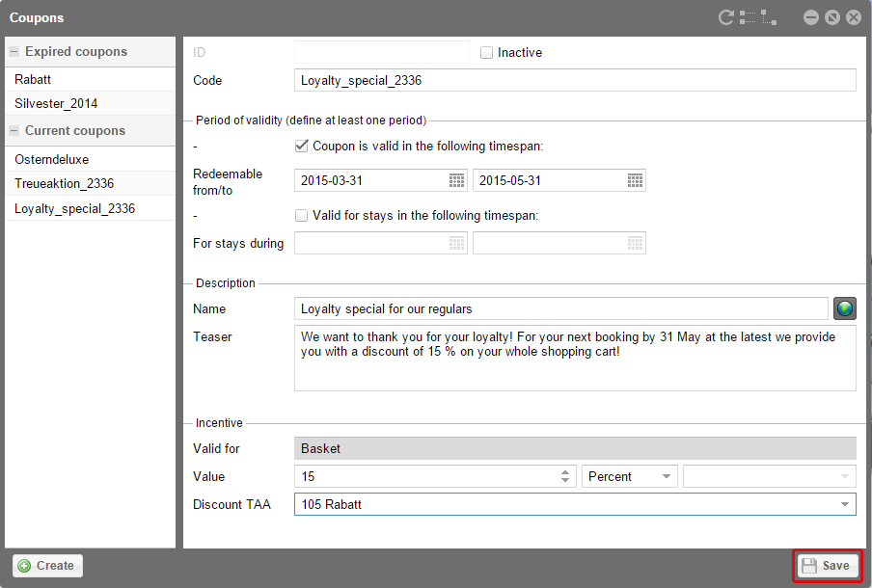Click the horizontal tree layout icon in title bar

click(x=748, y=17)
